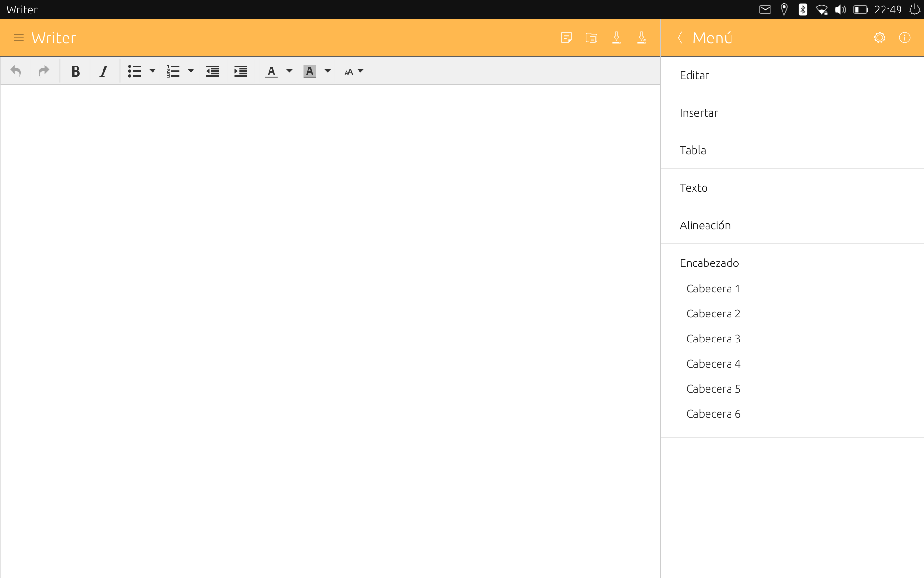Open the Bluetooth indicator in the top bar
This screenshot has height=578, width=924.
(803, 10)
